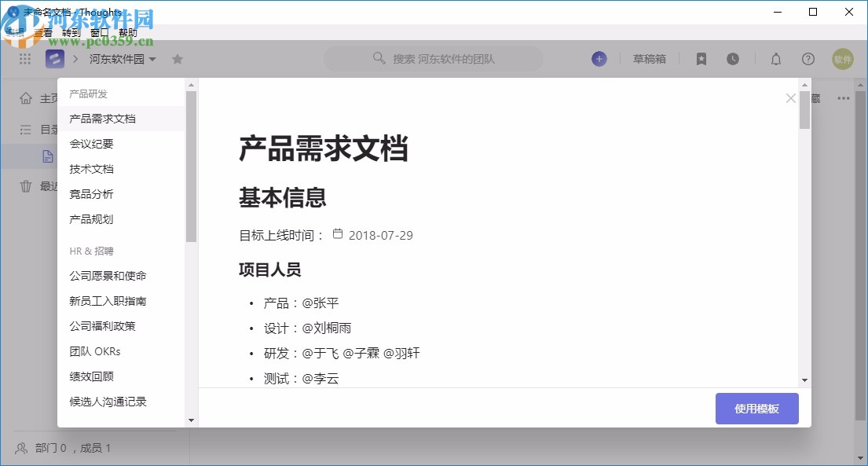Open the 窗口 menu
868x466 pixels.
(97, 32)
